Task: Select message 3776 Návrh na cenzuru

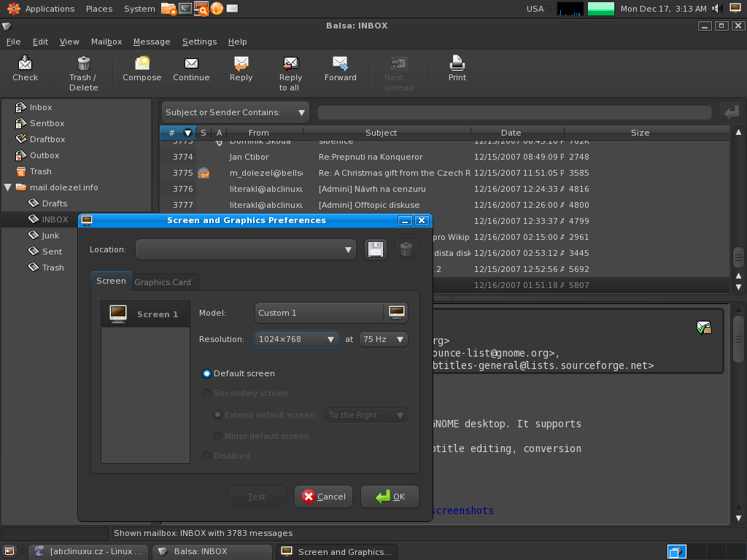Action: pos(444,189)
